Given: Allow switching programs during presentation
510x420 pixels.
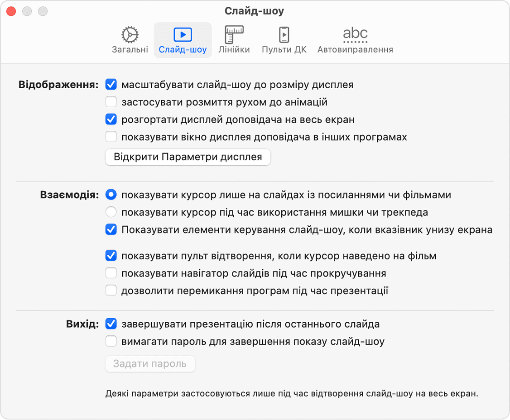Looking at the screenshot, I should tap(111, 290).
